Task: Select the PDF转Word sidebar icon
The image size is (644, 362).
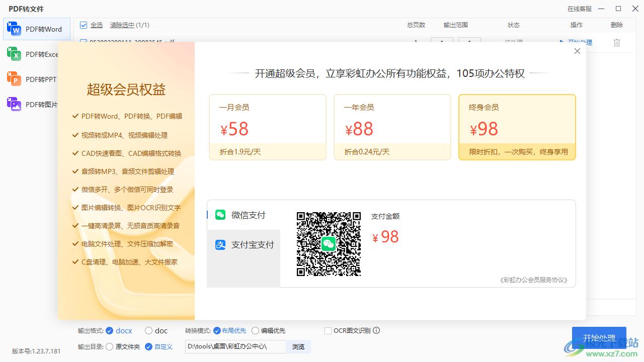Action: 14,29
